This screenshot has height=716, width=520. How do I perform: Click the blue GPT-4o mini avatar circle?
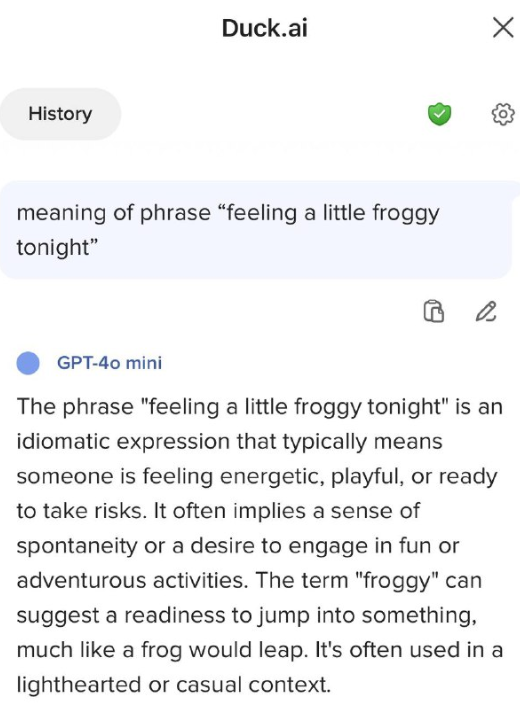[28, 363]
